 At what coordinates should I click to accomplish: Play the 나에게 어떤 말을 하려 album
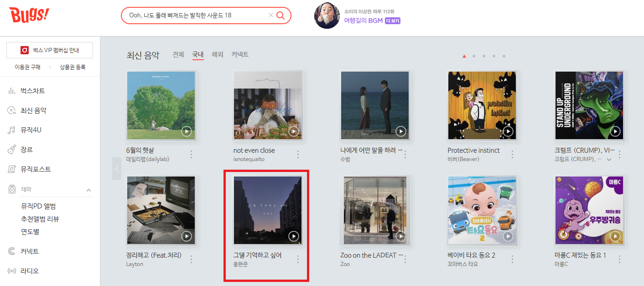pos(400,131)
